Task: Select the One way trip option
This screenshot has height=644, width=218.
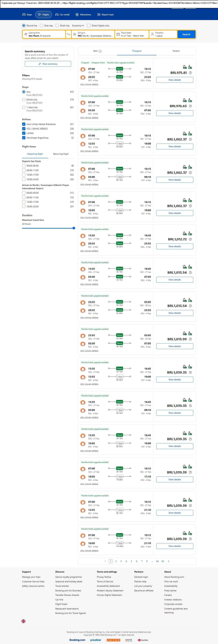Action: pyautogui.click(x=42, y=26)
